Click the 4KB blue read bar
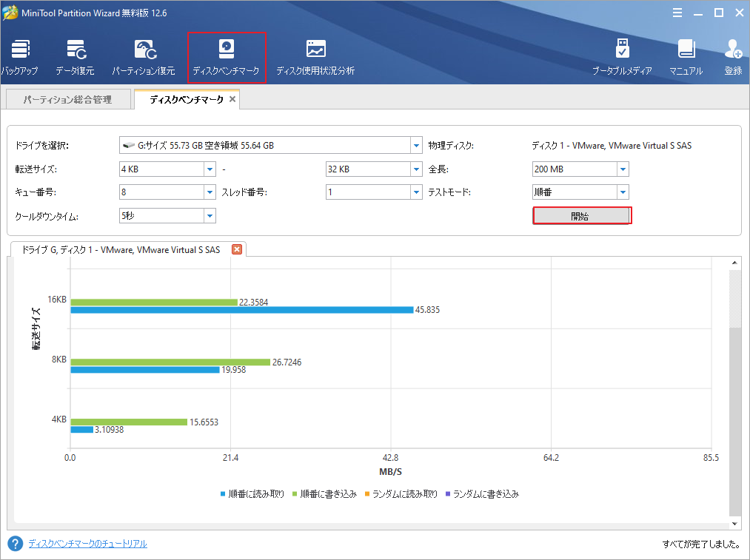This screenshot has height=560, width=750. 81,430
